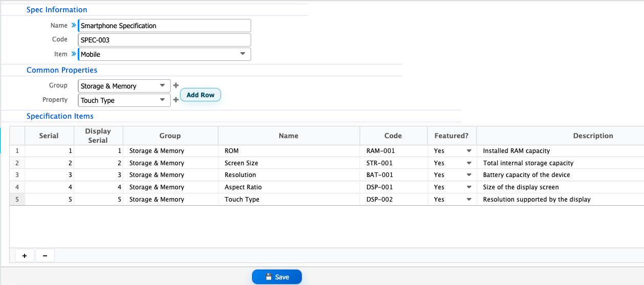The width and height of the screenshot is (644, 285).
Task: Sort by the Serial column header
Action: 49,136
